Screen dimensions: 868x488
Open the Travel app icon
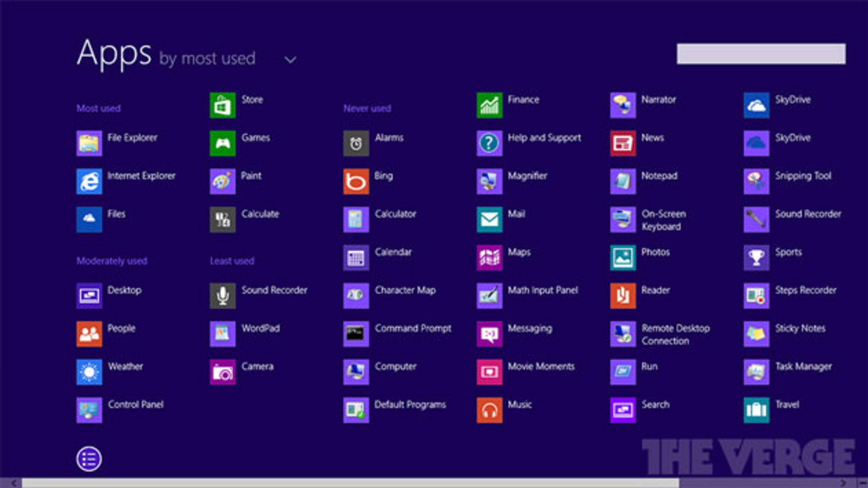[756, 410]
